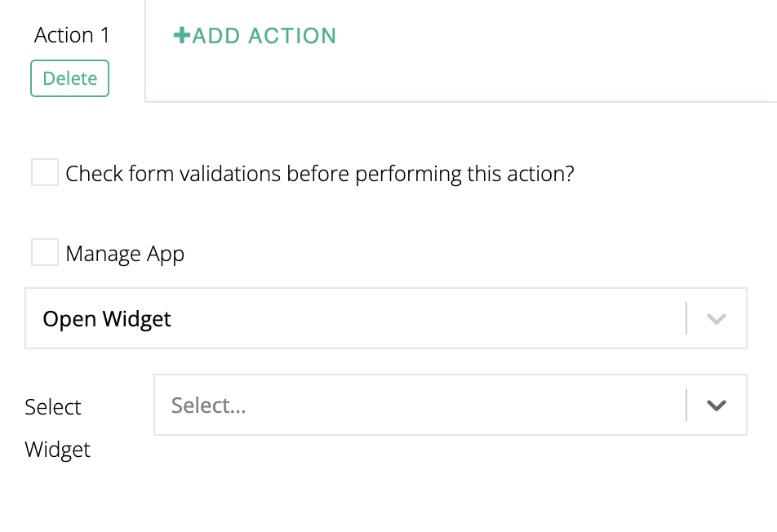Open the Select Widget dropdown arrow
Screen dimensions: 777x532
tap(716, 405)
